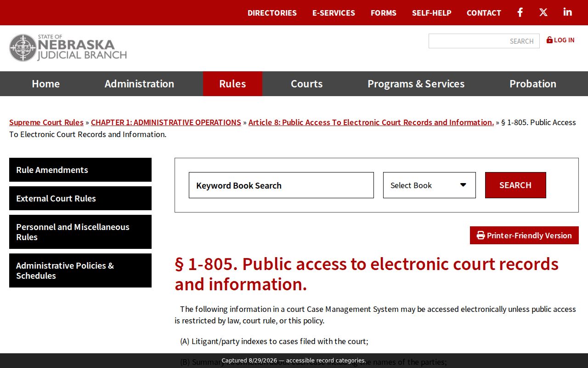
Task: Open the Probation tab
Action: tap(533, 84)
